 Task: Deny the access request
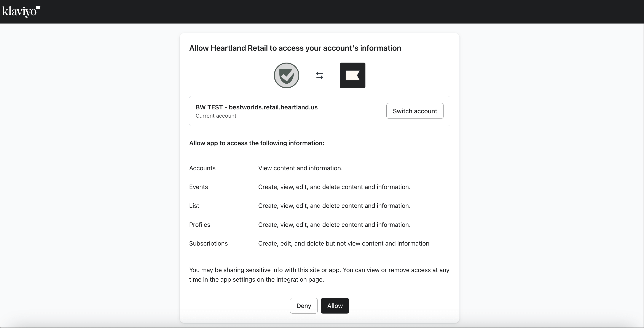click(x=303, y=306)
